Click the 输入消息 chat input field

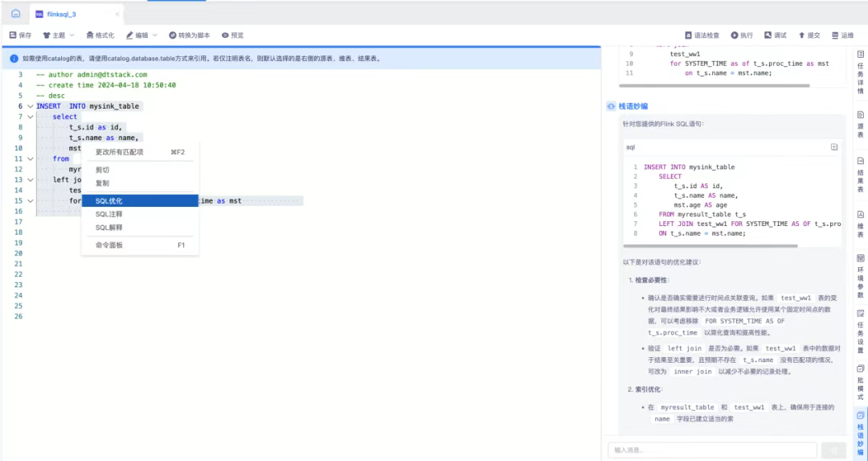pos(712,450)
